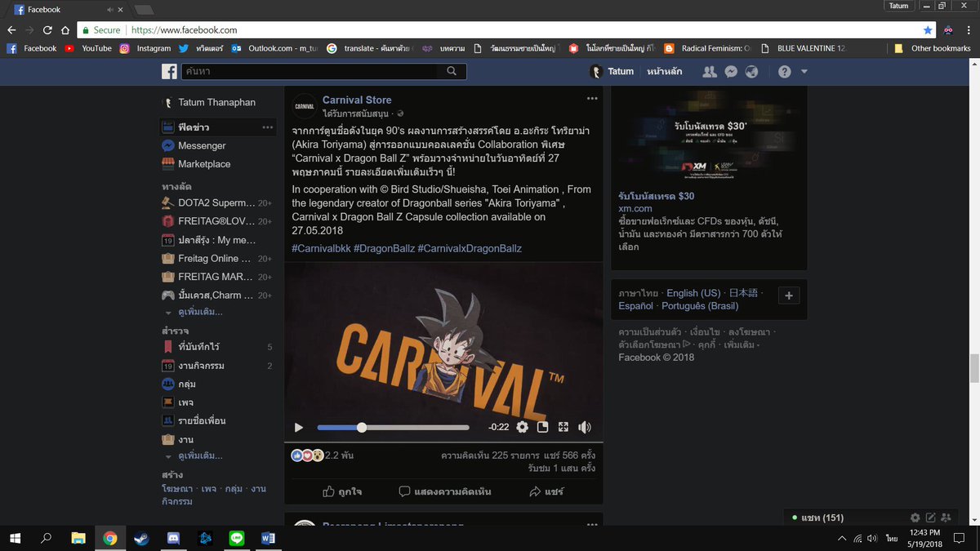This screenshot has width=980, height=551.
Task: Enter fullscreen on the Carnival video
Action: click(563, 427)
